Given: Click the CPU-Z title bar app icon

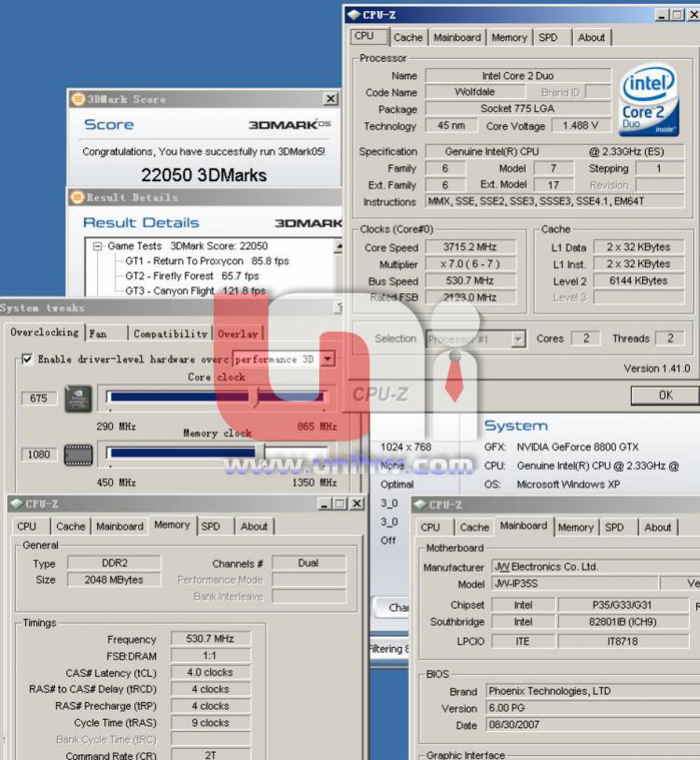Looking at the screenshot, I should tap(354, 15).
